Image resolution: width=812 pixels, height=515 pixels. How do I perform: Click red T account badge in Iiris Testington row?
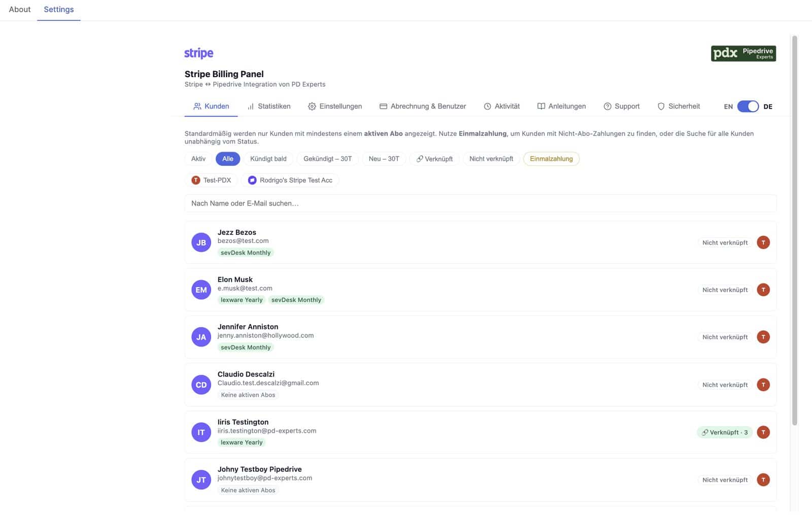[763, 432]
